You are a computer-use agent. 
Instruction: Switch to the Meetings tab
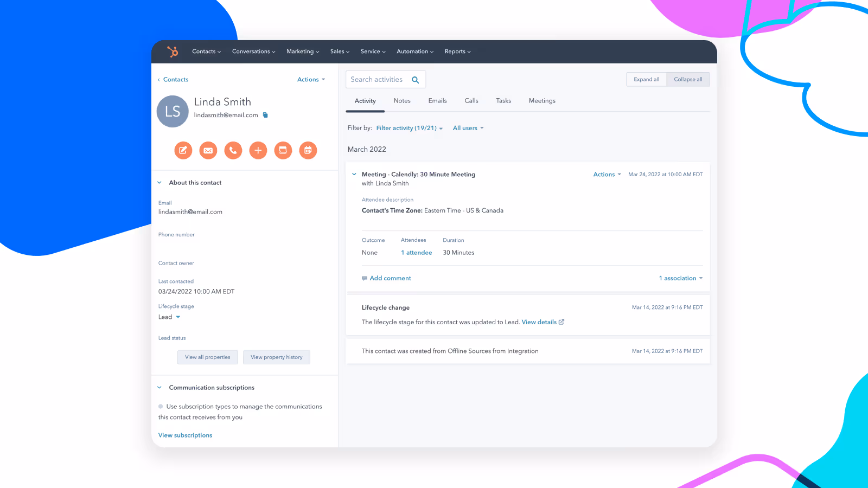542,101
